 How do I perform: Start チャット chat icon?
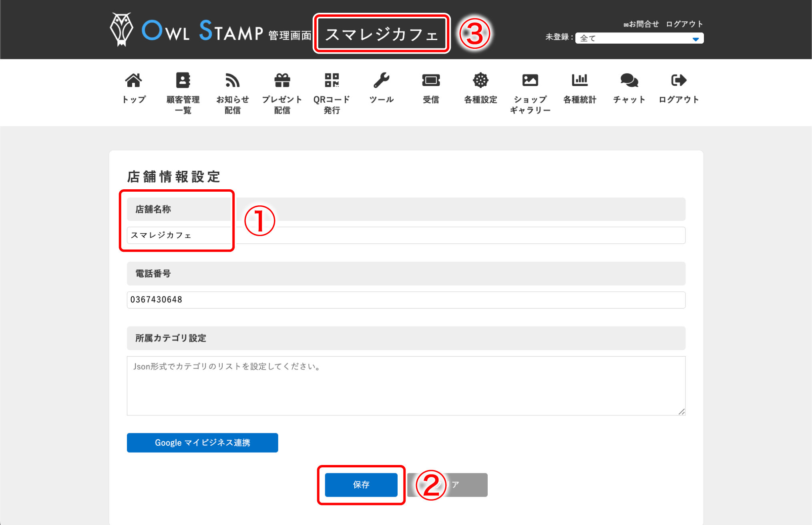coord(629,88)
